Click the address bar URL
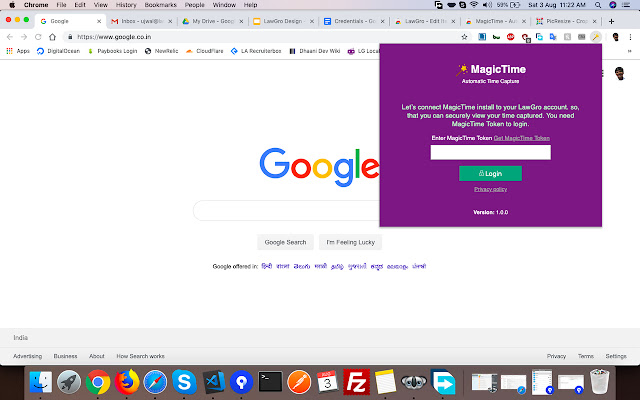Viewport: 640px width, 400px height. [x=114, y=37]
